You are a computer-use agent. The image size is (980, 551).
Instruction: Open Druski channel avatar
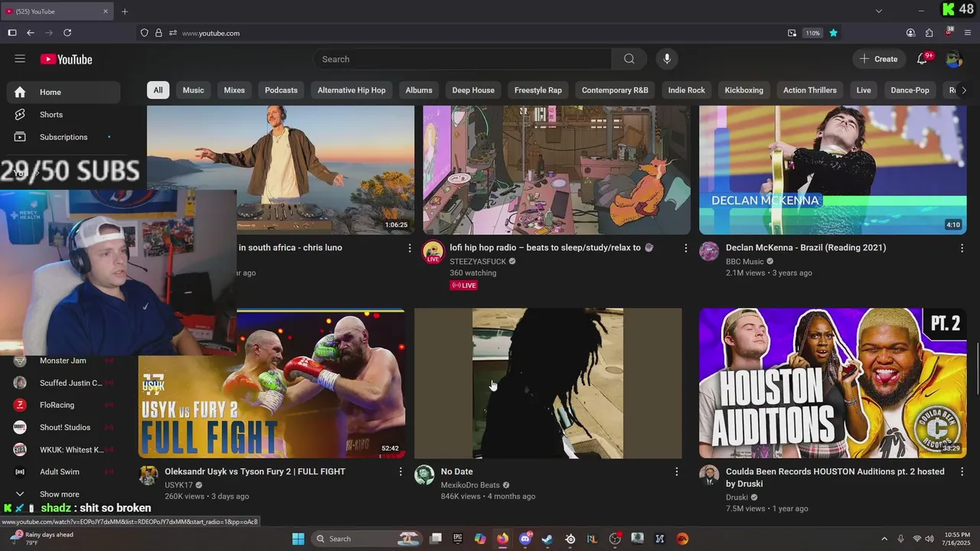tap(710, 475)
